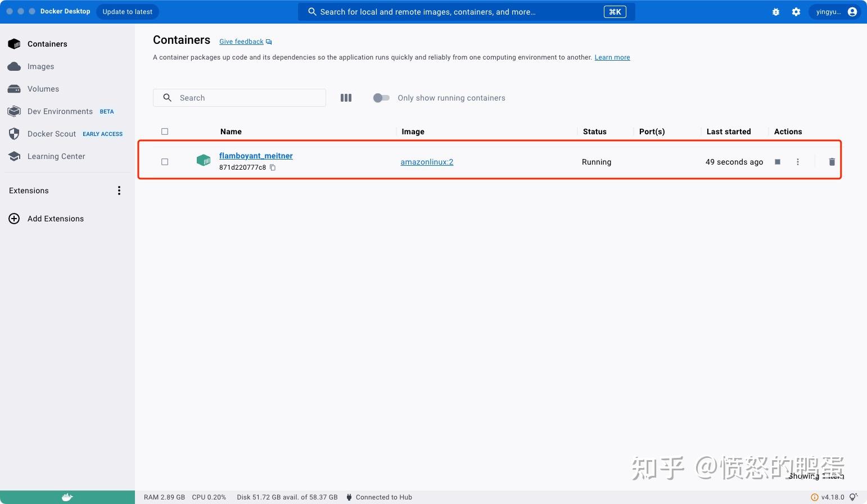Open the Volumes section
The height and width of the screenshot is (504, 867).
click(43, 89)
